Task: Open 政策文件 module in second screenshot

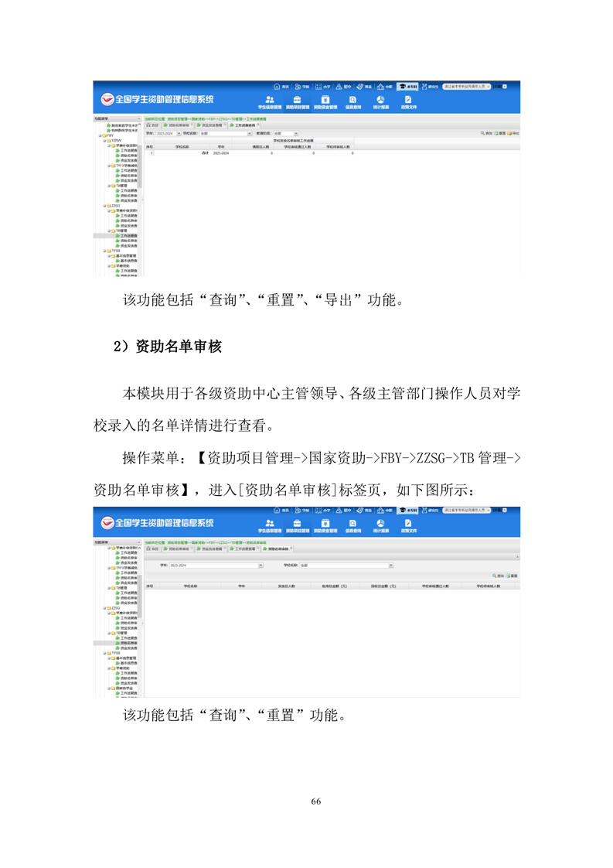Action: 408,526
